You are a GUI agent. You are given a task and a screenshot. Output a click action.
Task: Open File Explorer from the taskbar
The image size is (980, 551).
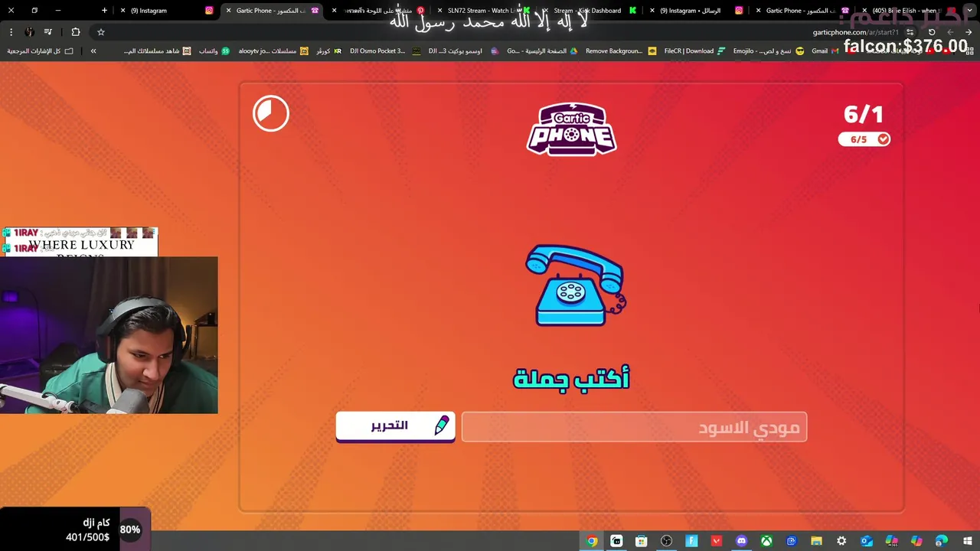(x=816, y=541)
